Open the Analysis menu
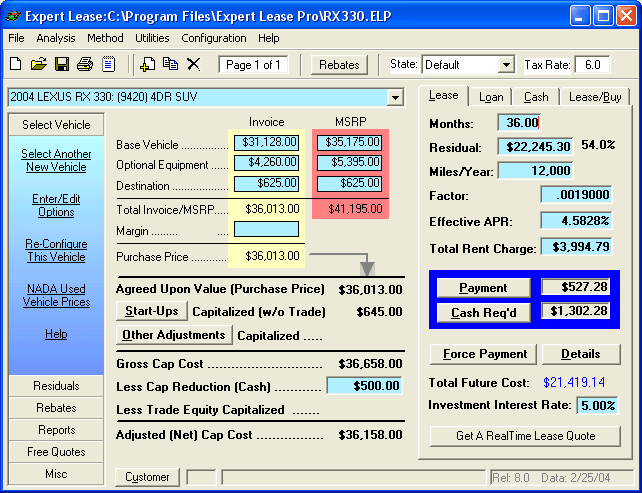 click(x=56, y=38)
